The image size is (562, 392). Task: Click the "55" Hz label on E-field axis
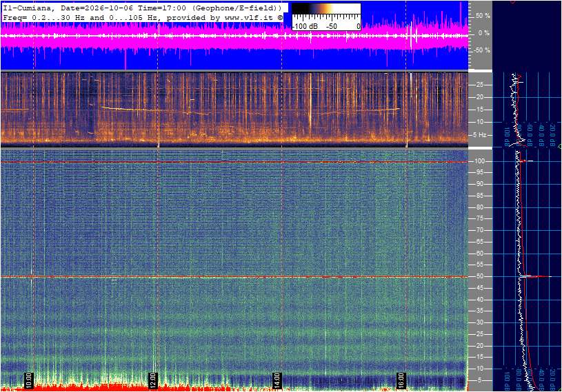(479, 265)
